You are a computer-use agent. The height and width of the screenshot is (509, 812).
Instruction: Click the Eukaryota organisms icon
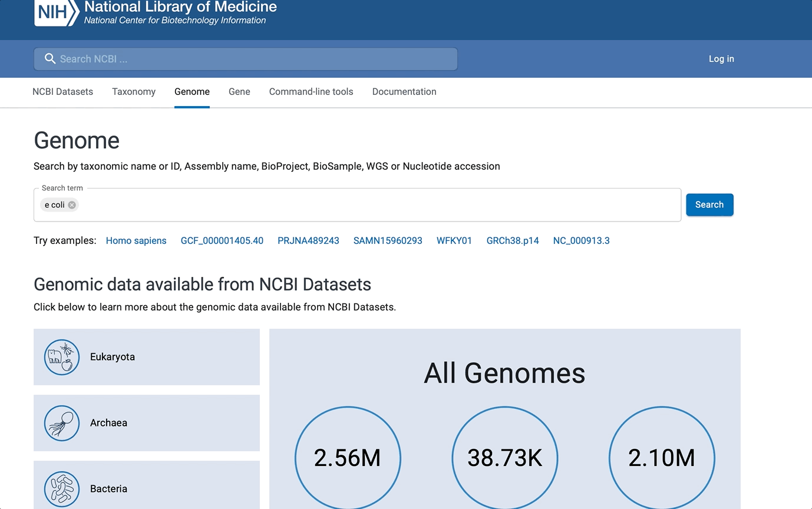coord(62,357)
